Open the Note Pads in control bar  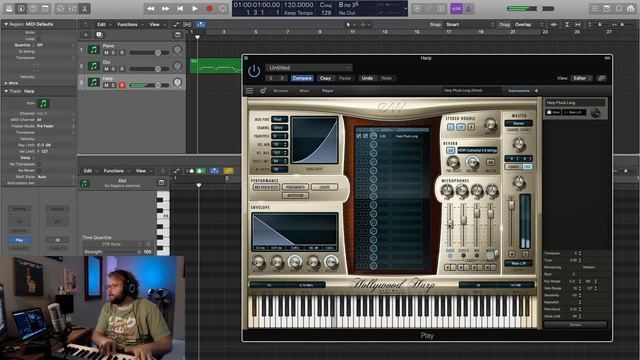click(607, 8)
